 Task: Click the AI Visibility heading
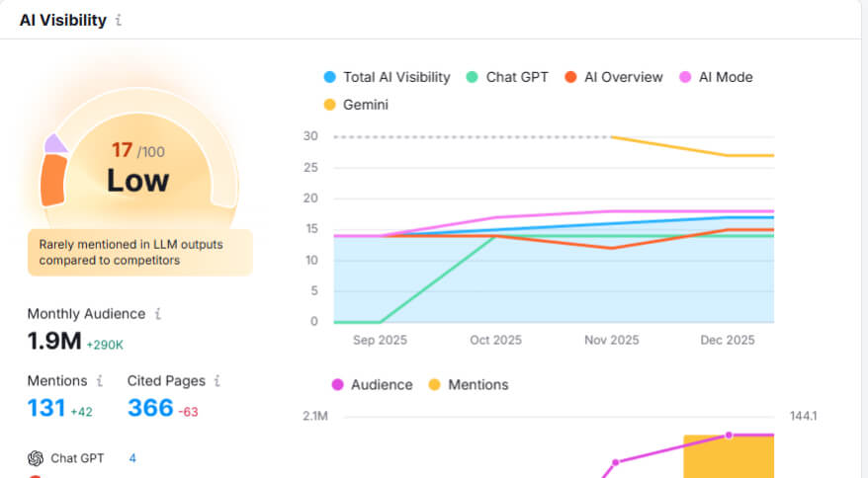pyautogui.click(x=63, y=21)
